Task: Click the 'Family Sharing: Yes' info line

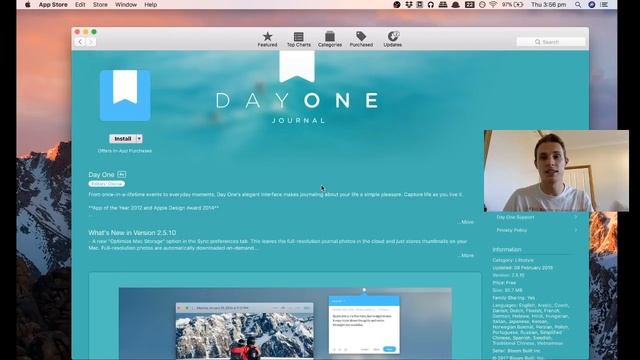Action: pyautogui.click(x=513, y=298)
